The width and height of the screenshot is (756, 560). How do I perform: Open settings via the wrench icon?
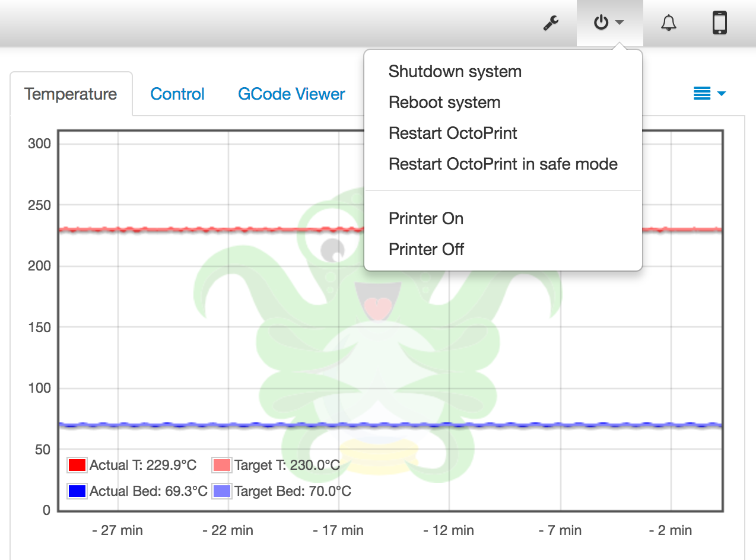[x=551, y=24]
